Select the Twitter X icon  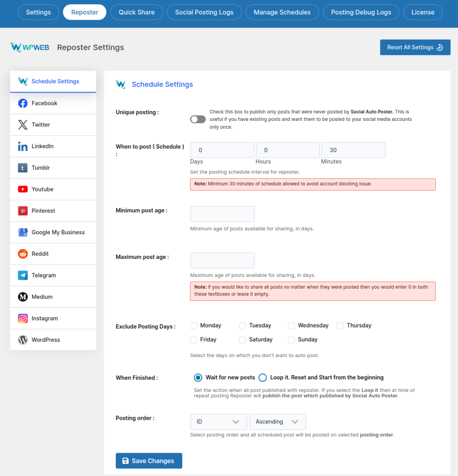click(23, 125)
